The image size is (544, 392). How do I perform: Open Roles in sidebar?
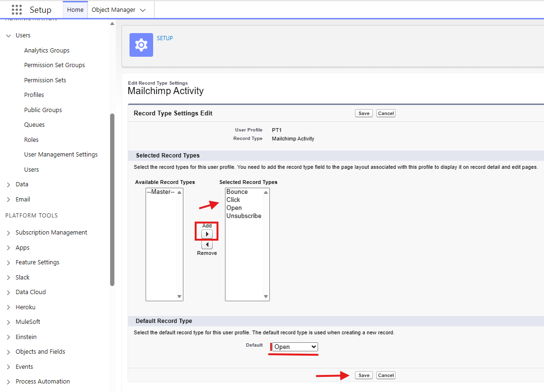[31, 139]
